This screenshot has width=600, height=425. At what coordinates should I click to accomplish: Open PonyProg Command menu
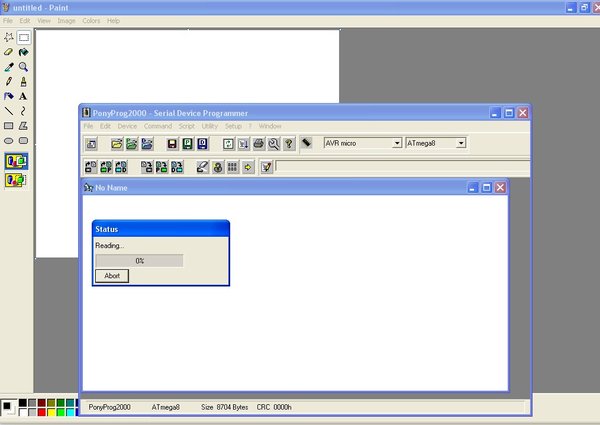pyautogui.click(x=158, y=126)
